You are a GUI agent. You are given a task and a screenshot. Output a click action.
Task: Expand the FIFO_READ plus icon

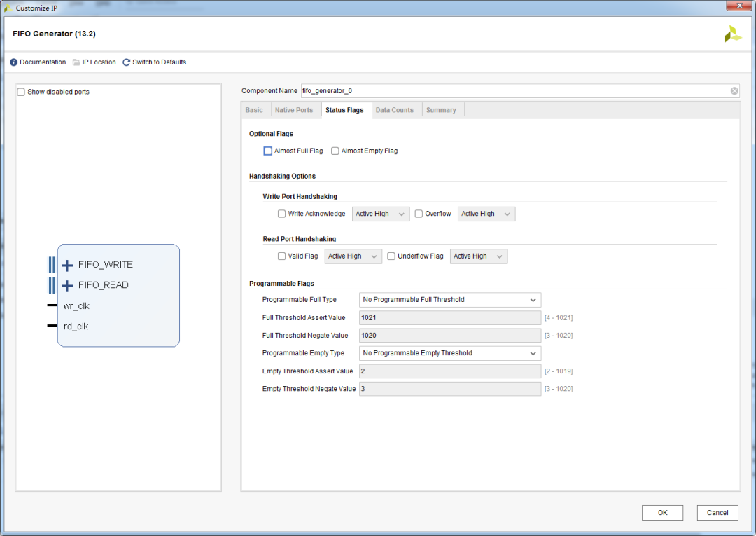click(x=67, y=285)
